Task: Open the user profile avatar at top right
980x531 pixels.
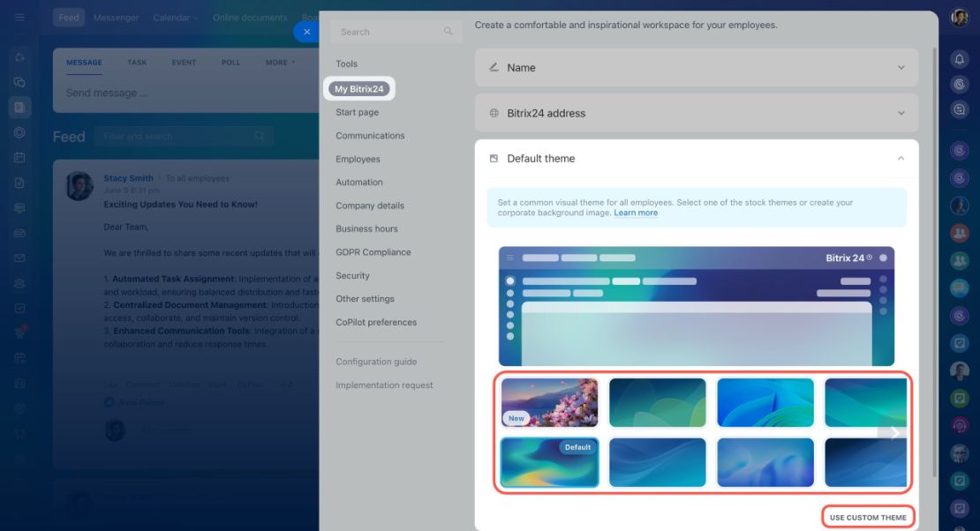Action: click(960, 18)
